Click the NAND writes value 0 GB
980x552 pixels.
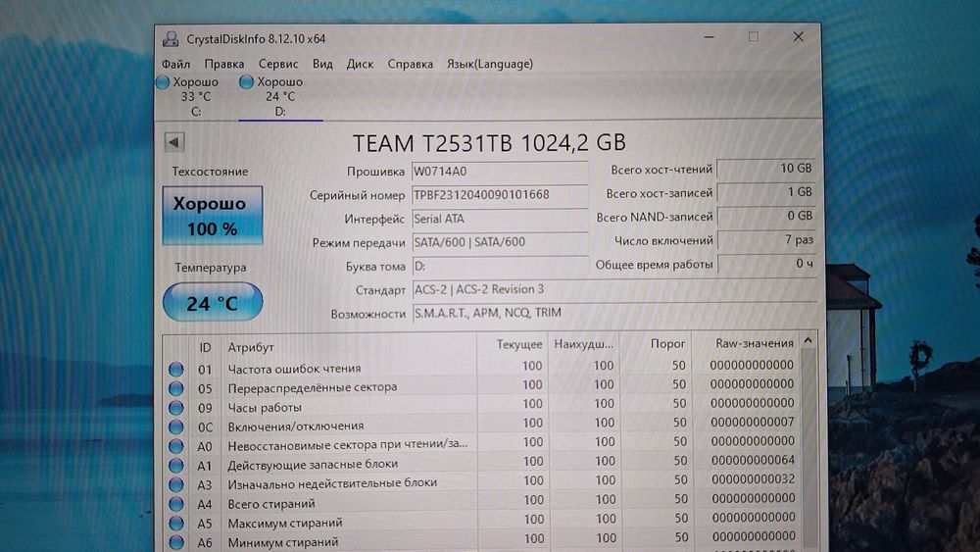[766, 217]
